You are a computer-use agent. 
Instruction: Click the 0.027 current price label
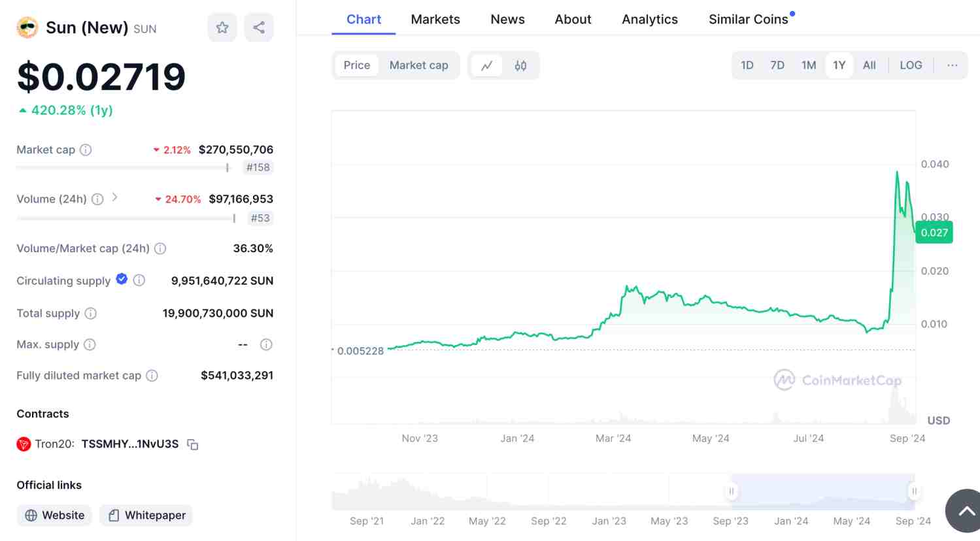pyautogui.click(x=934, y=233)
